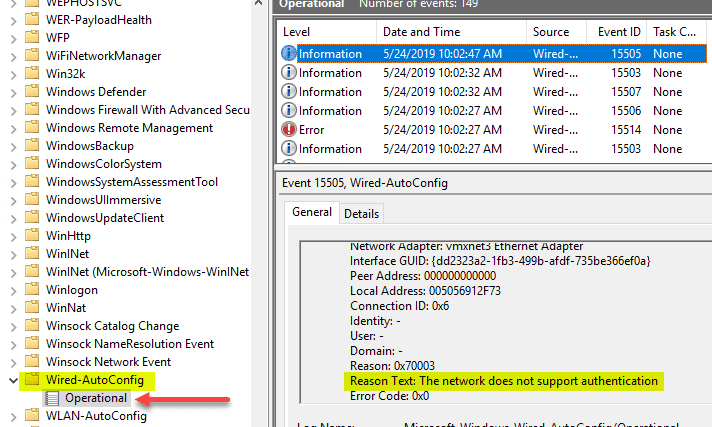Screen dimensions: 712x427
Task: Collapse the Wired-AutoConfig tree node
Action: coord(12,380)
